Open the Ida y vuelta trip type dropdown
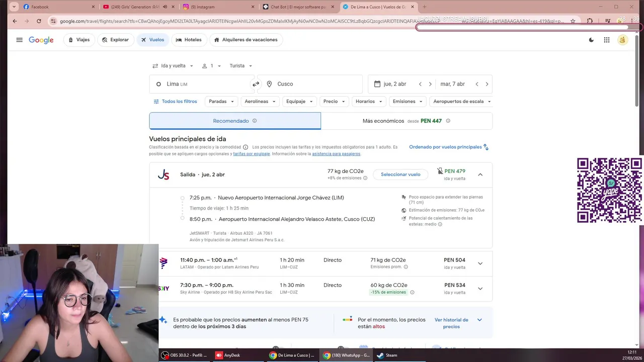Viewport: 644px width, 362px height. click(173, 66)
